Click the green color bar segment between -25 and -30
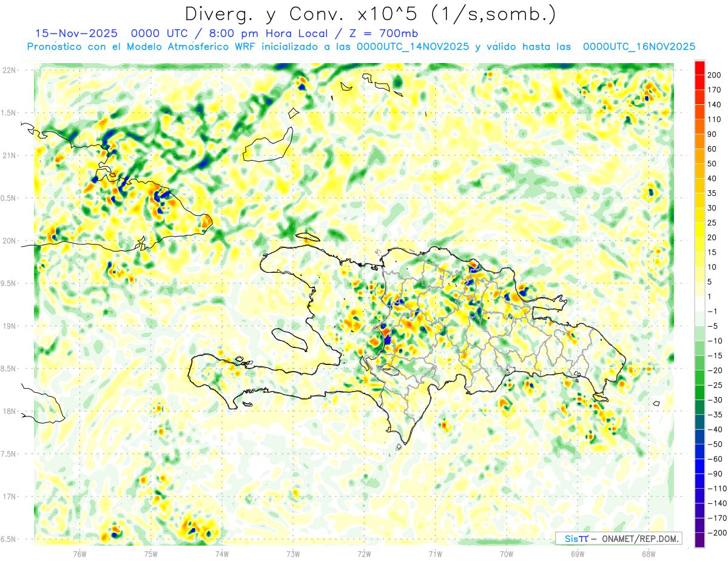Viewport: 728px width, 562px height. click(699, 393)
